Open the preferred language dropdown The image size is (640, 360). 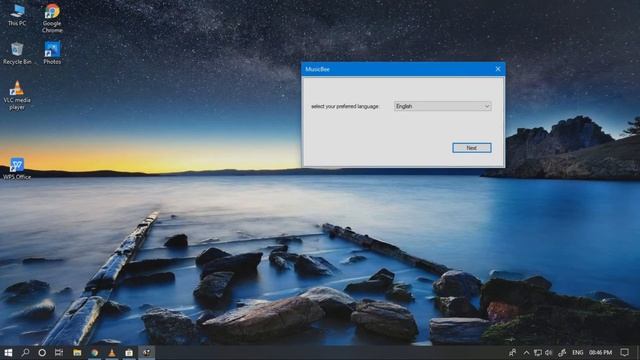tap(442, 107)
